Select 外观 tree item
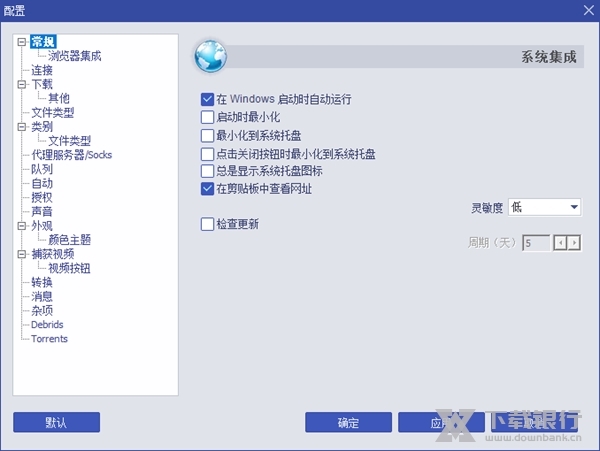 (x=42, y=226)
